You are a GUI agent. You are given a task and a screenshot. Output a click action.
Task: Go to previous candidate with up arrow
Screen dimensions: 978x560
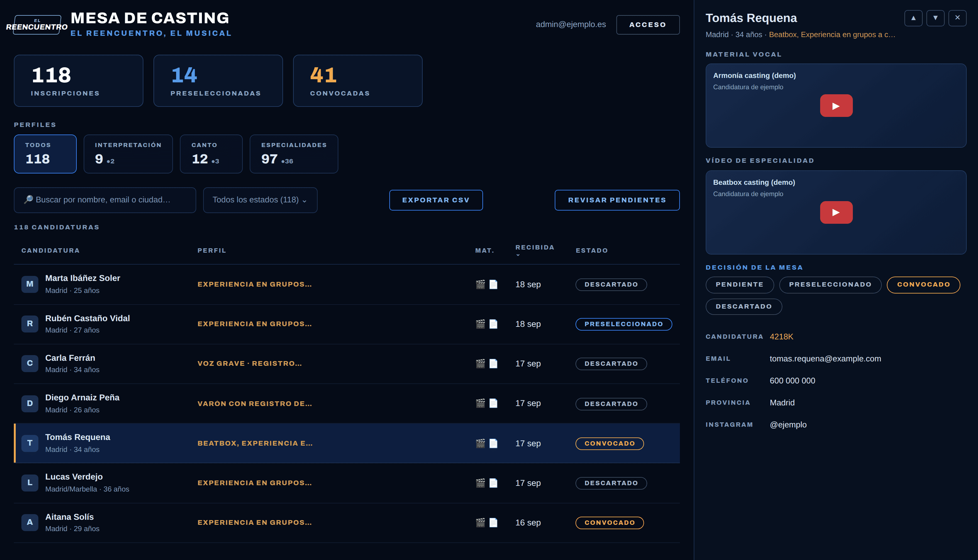pos(913,18)
